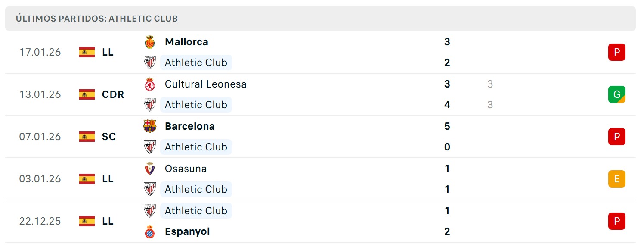Click the Barcelona crest icon
The image size is (644, 250).
tap(149, 126)
